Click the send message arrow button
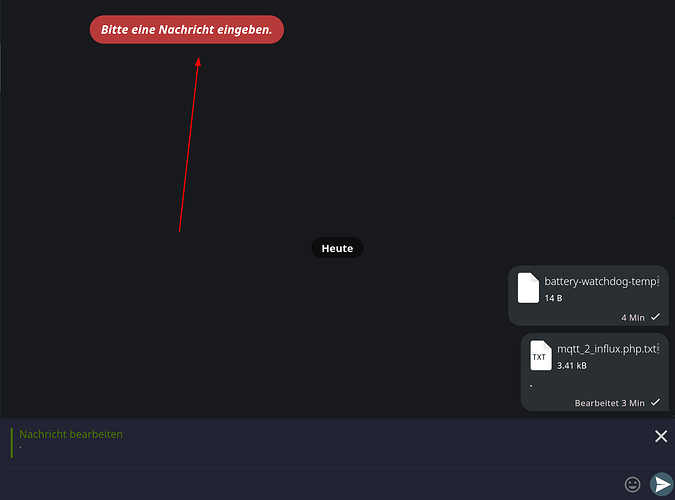675x500 pixels. coord(661,484)
